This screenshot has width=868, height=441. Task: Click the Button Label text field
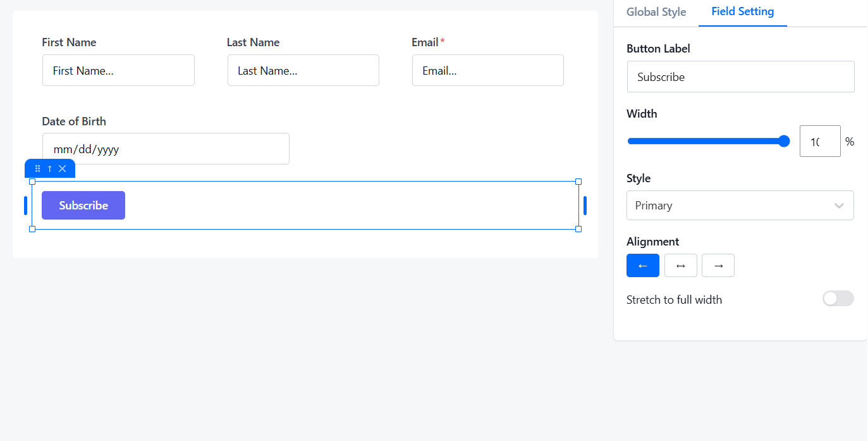tap(741, 77)
